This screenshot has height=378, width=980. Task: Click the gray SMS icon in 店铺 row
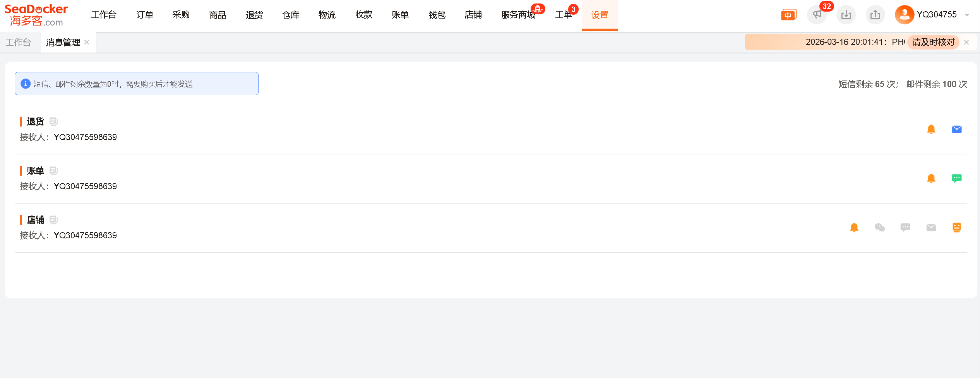pos(905,227)
